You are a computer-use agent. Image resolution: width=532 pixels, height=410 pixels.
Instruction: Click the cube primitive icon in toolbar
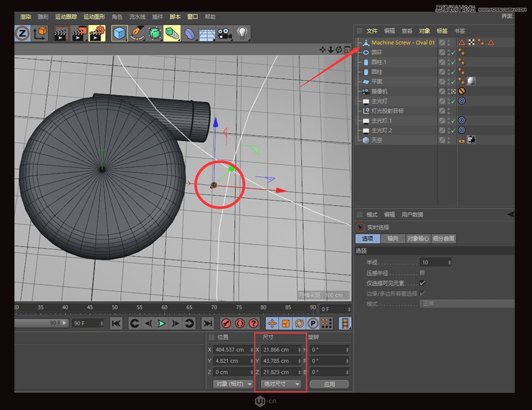pos(120,33)
